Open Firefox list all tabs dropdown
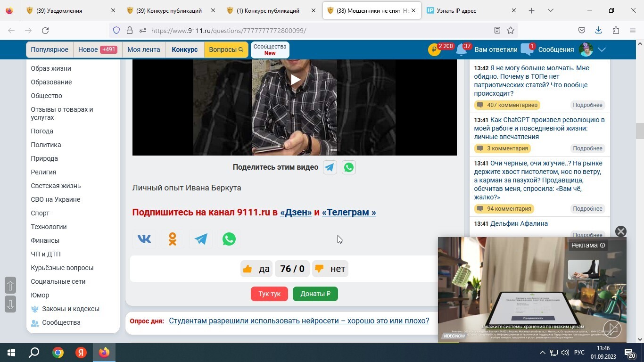 click(x=550, y=10)
